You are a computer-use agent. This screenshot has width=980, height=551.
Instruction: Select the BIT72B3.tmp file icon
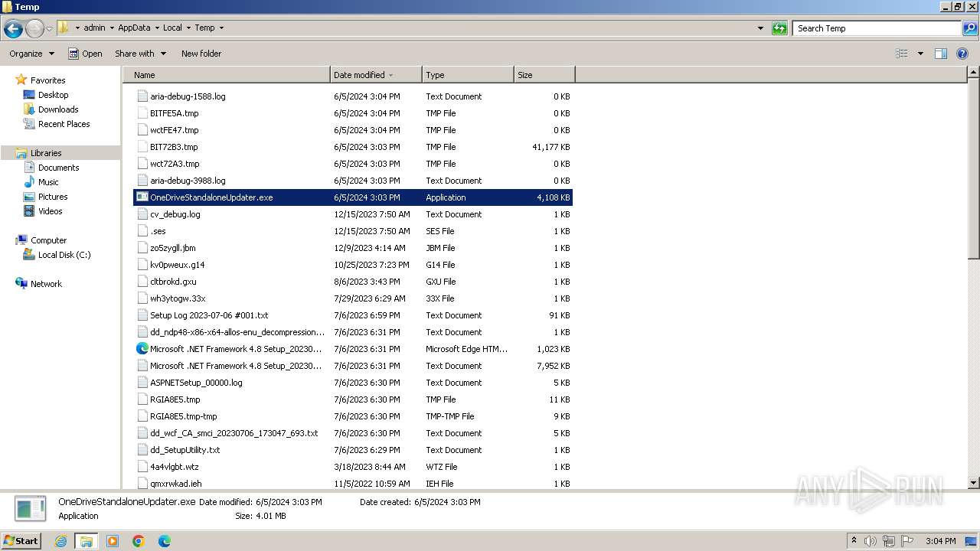tap(142, 147)
